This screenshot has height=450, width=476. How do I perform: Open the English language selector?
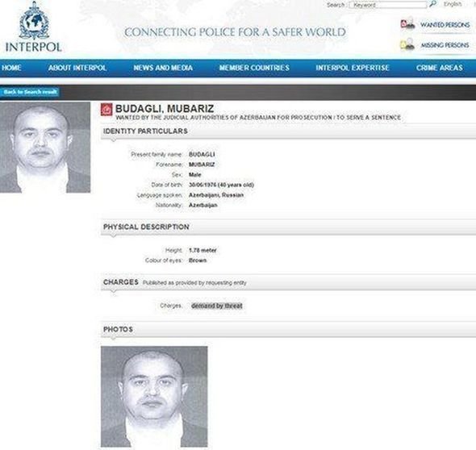tap(453, 4)
